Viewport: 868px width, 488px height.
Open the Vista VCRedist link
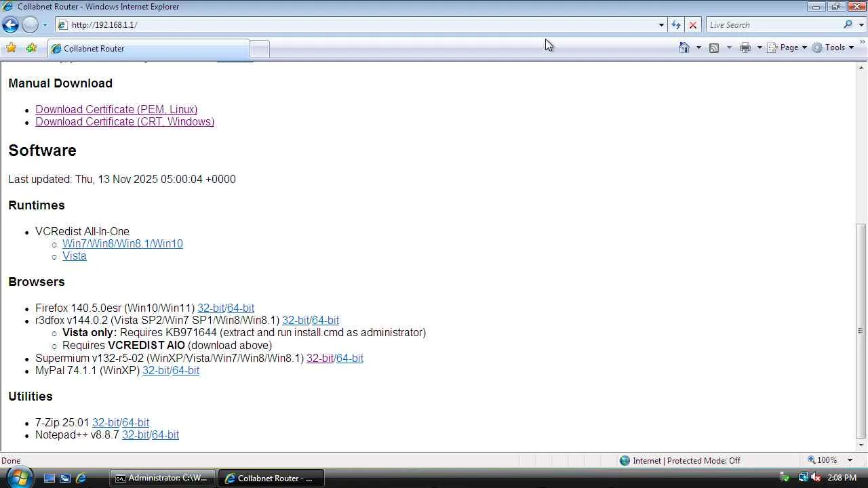point(75,256)
